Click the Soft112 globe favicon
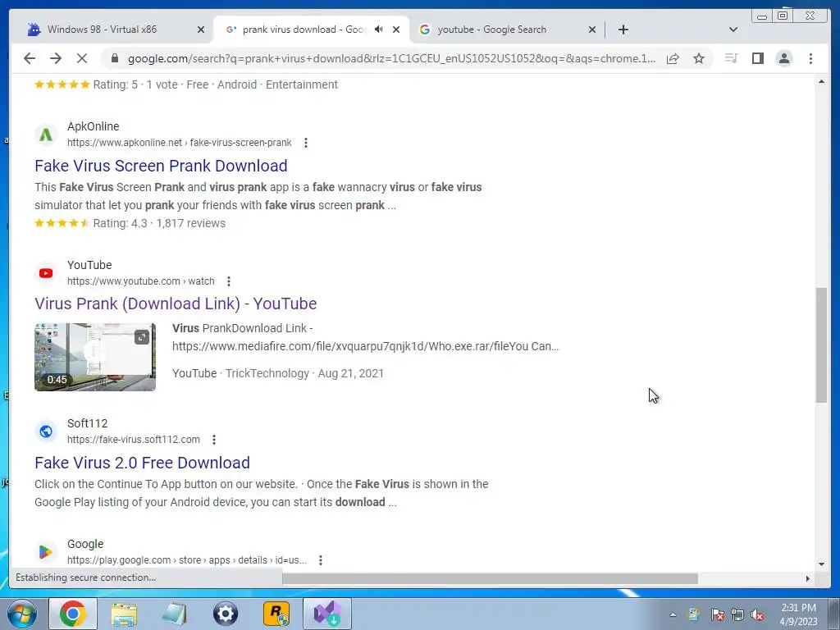The width and height of the screenshot is (840, 630). tap(46, 431)
